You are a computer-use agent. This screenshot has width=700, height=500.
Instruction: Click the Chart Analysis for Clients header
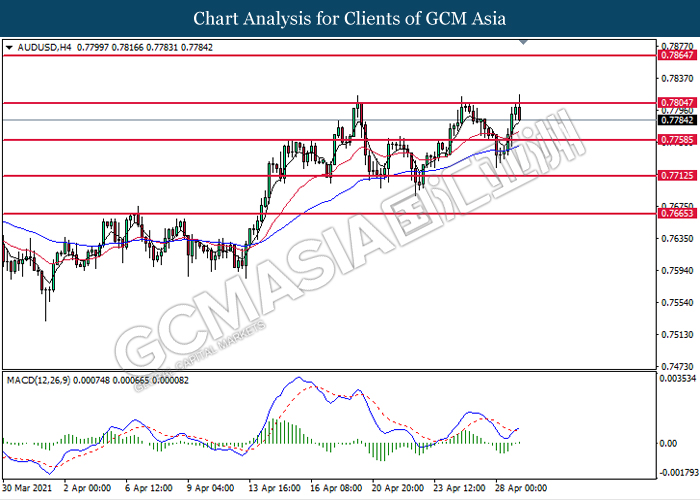350,18
